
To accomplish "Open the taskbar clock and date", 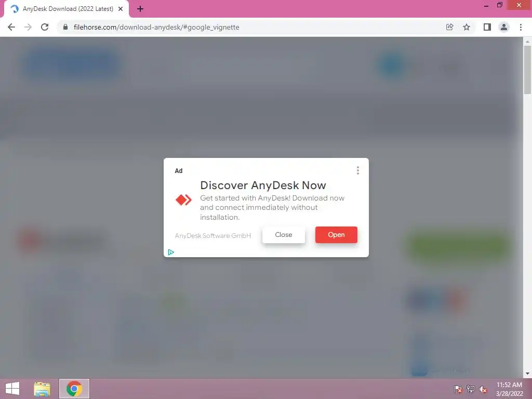I will coord(509,389).
